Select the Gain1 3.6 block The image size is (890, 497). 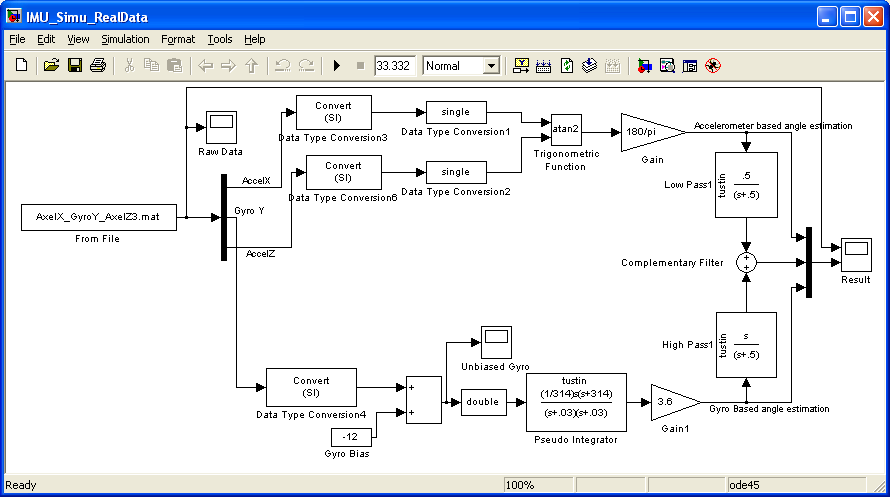point(675,402)
